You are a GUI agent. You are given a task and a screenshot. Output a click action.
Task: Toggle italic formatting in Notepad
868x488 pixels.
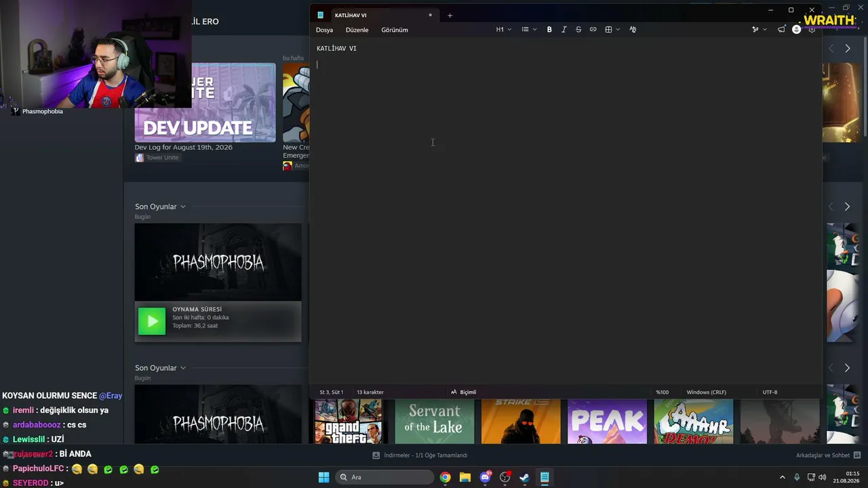point(564,30)
